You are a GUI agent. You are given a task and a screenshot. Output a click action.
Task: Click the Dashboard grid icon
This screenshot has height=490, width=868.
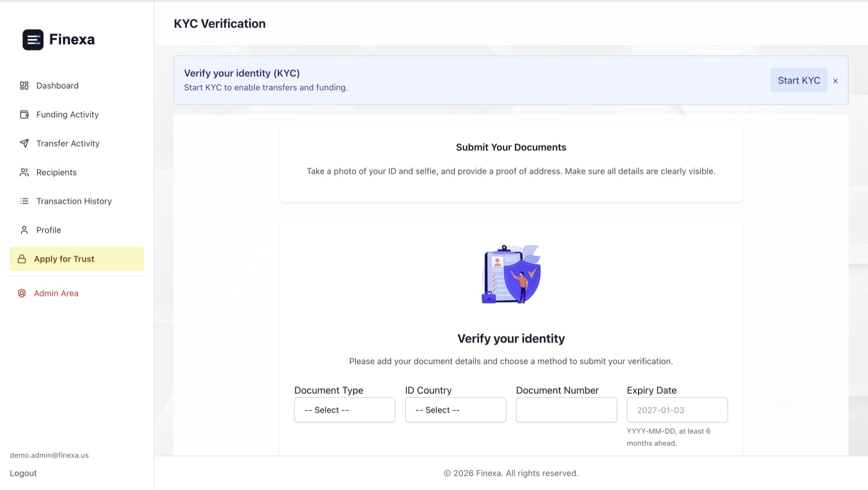24,86
